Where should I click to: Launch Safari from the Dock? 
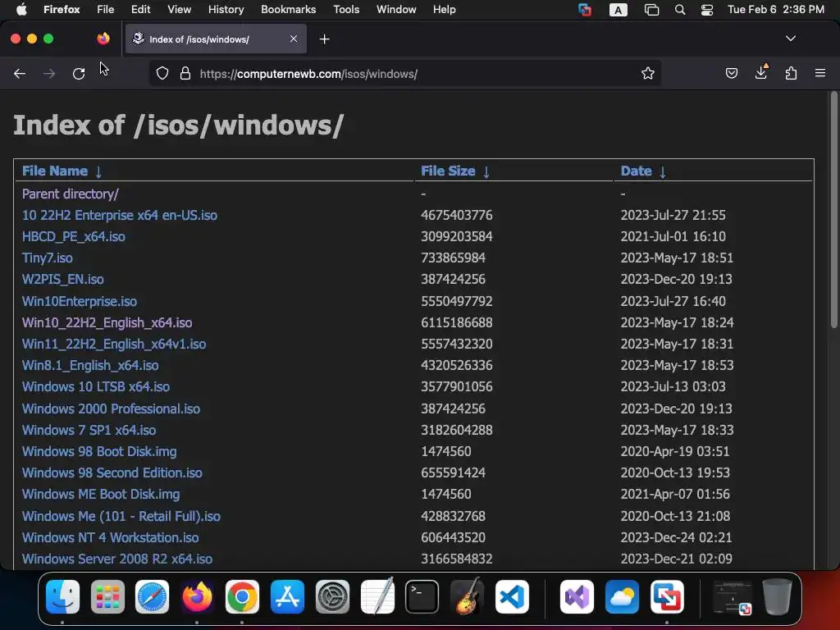[x=152, y=597]
